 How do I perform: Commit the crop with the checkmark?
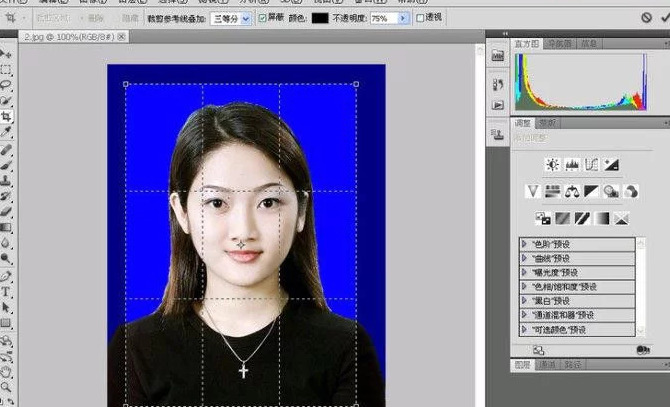[665, 18]
